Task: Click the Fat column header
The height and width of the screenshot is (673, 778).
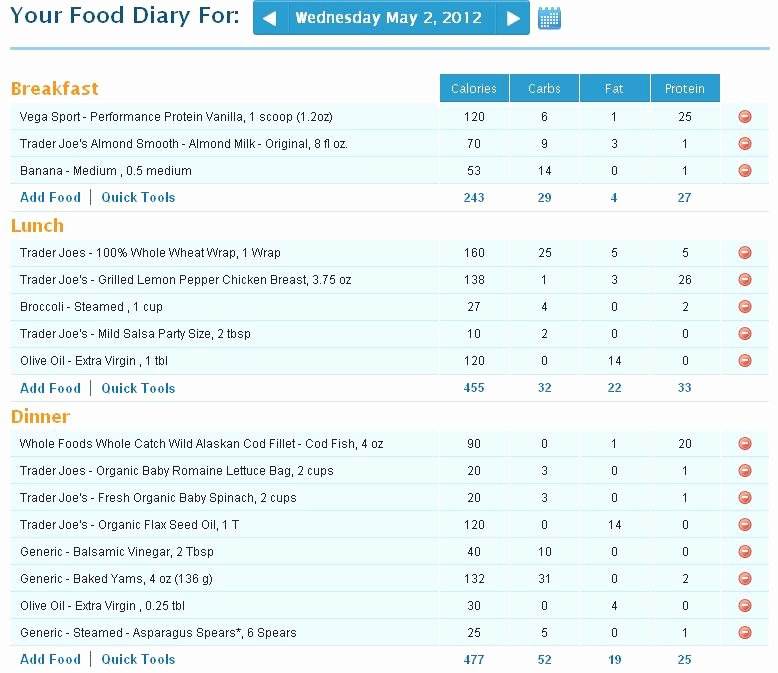Action: tap(614, 88)
